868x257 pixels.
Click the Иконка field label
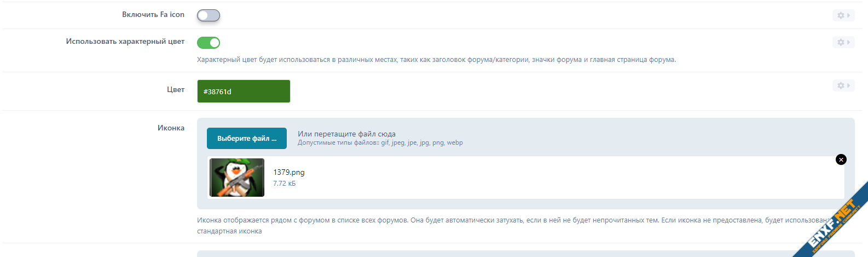coord(171,128)
